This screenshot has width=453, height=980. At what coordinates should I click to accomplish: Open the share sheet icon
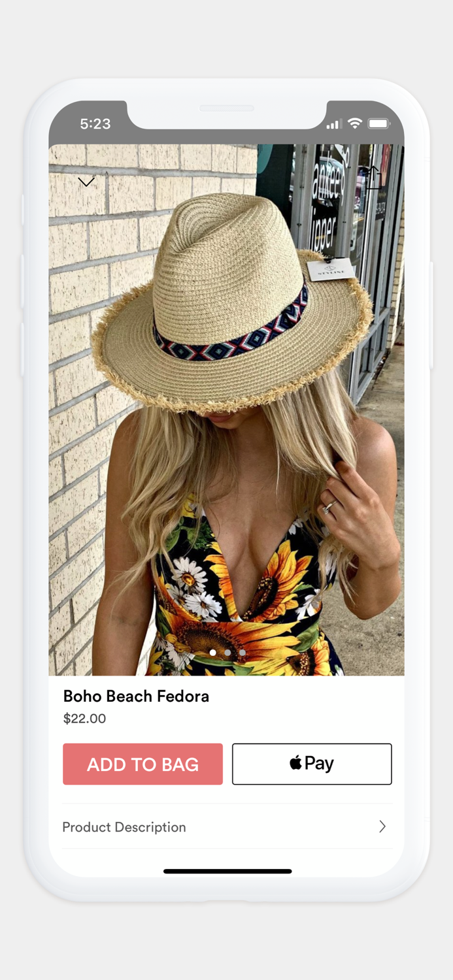point(373,178)
